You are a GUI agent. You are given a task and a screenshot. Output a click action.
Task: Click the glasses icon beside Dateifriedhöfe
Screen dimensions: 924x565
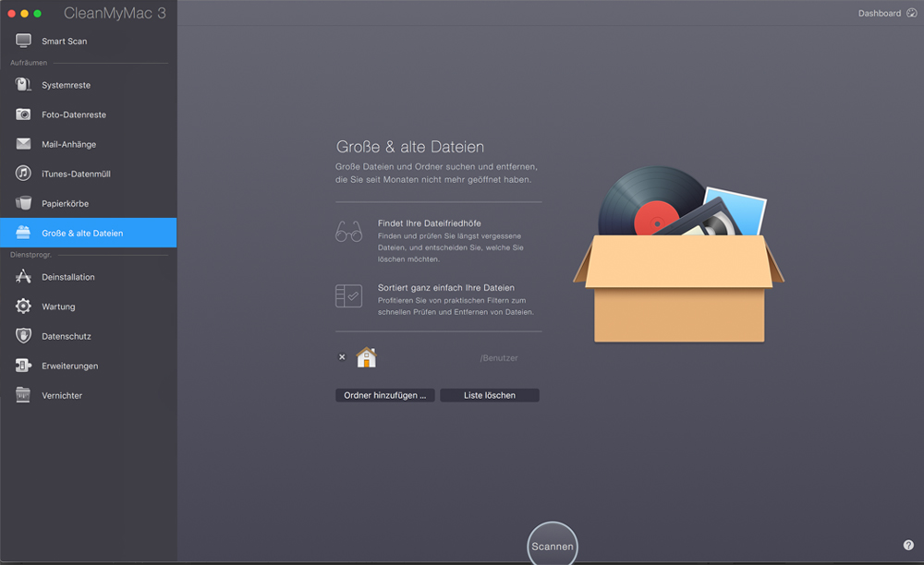click(349, 232)
